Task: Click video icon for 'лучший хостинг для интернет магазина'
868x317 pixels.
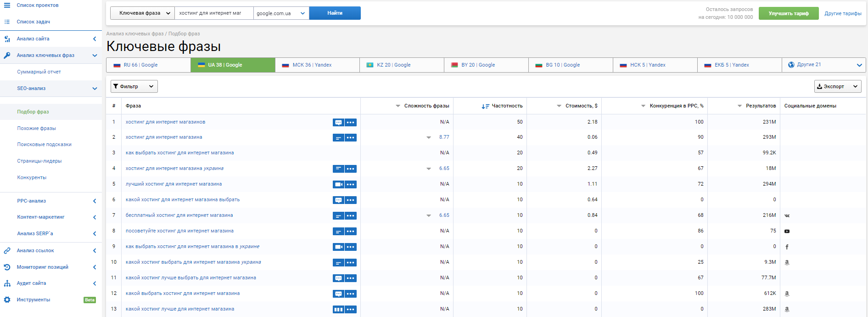Action: click(338, 185)
